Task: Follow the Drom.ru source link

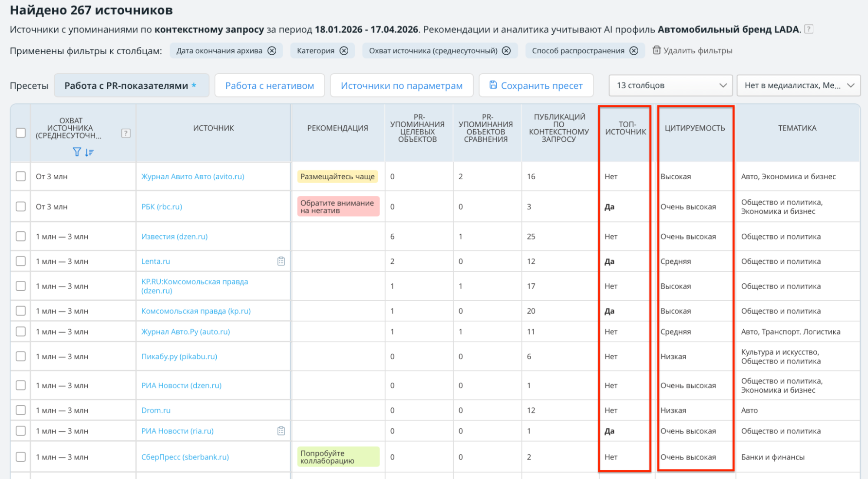Action: coord(156,410)
